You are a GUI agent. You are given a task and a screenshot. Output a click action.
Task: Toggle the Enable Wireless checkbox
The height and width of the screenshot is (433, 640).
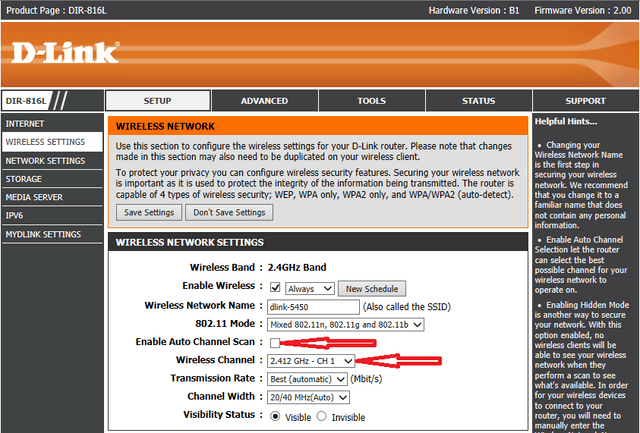pos(275,288)
